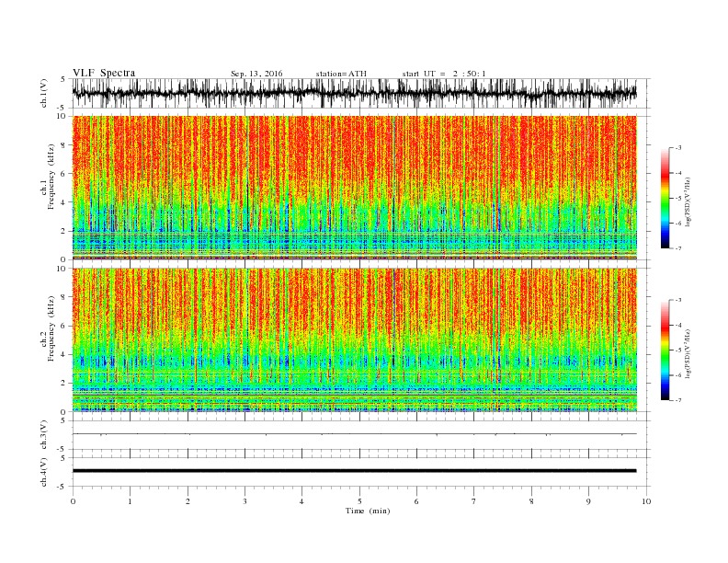Click the time axis tick label "3"
The height and width of the screenshot is (563, 728).
point(245,501)
